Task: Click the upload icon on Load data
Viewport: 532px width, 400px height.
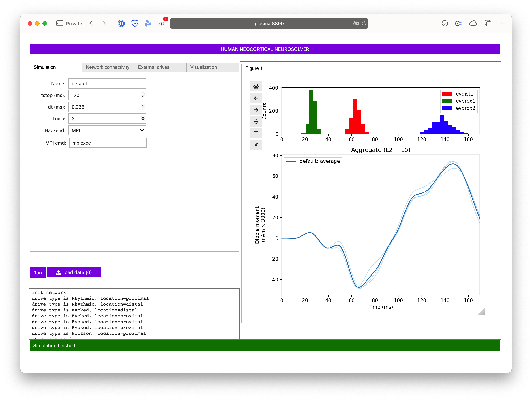Action: click(x=58, y=272)
